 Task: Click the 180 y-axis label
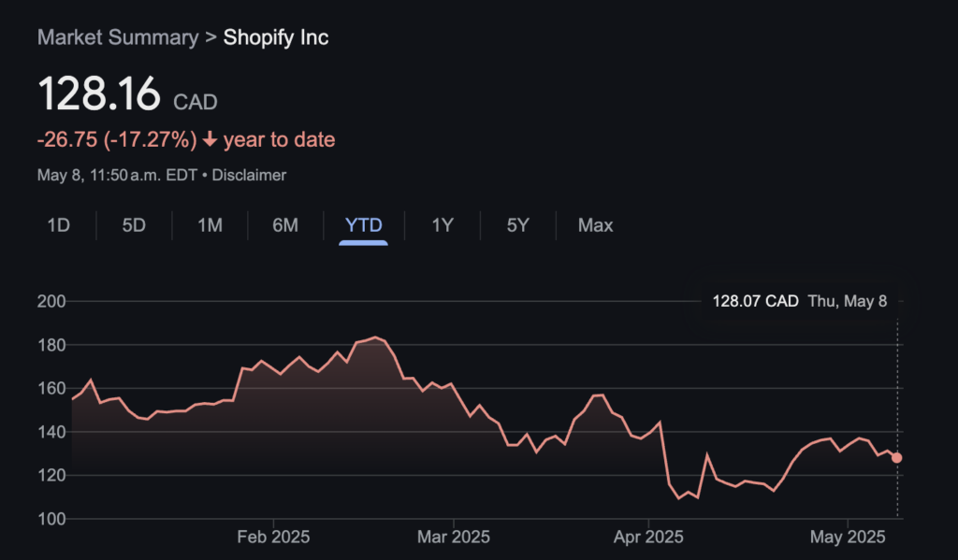coord(51,345)
